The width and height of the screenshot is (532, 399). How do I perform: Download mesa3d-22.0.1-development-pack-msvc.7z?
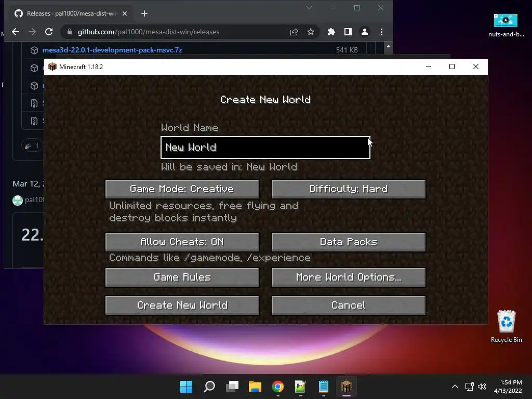pyautogui.click(x=112, y=50)
